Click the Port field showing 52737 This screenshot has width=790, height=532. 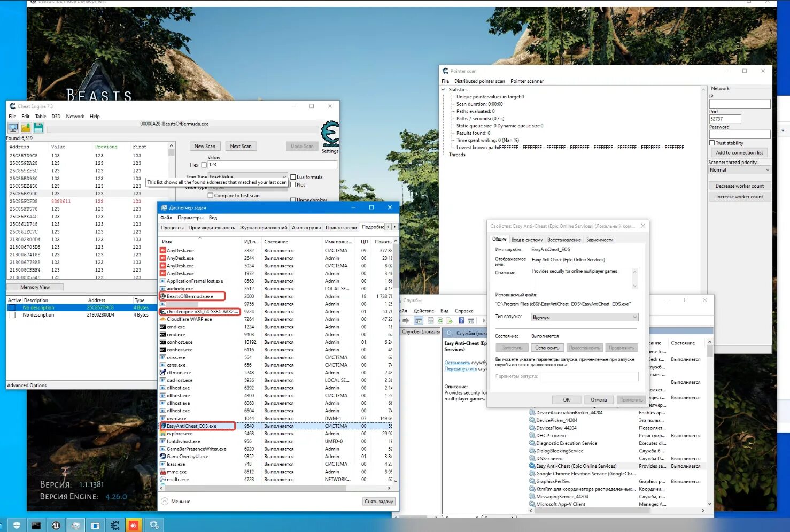coord(725,119)
